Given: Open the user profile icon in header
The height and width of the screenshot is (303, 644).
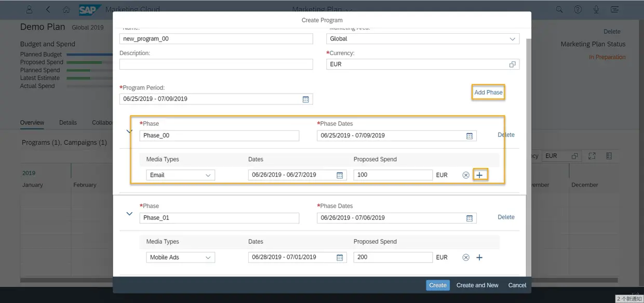Looking at the screenshot, I should (x=29, y=9).
